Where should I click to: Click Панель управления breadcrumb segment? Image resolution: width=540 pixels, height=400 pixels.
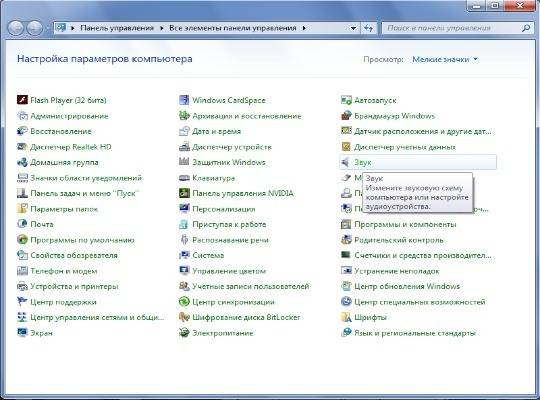point(117,28)
